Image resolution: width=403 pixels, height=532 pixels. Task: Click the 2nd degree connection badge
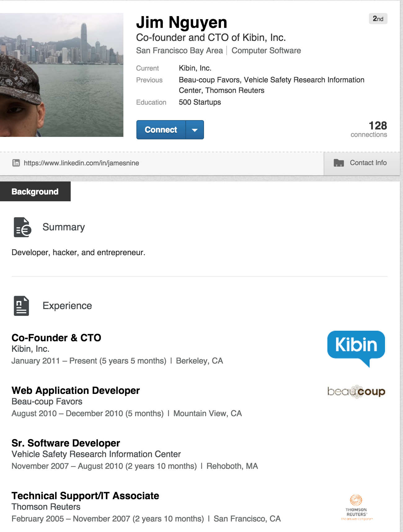(x=378, y=19)
